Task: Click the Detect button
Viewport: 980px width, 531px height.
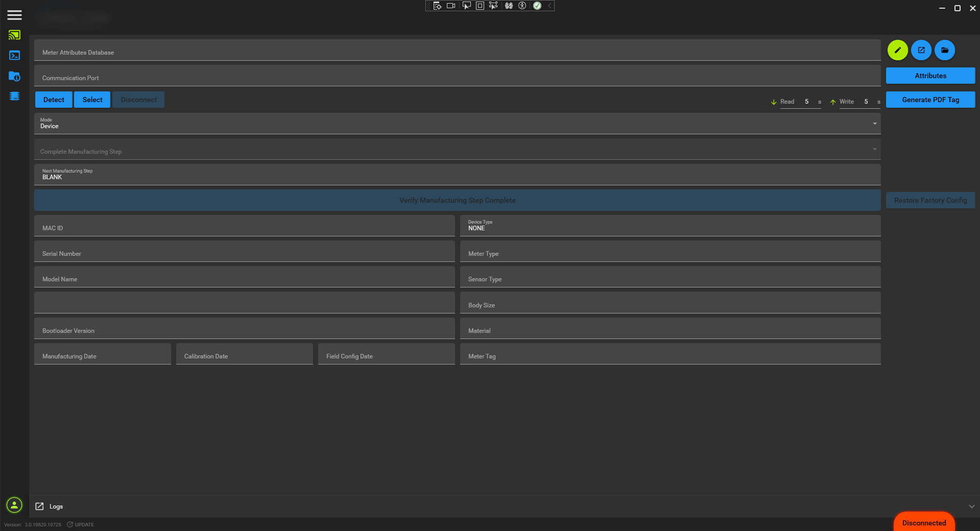Action: pyautogui.click(x=54, y=100)
